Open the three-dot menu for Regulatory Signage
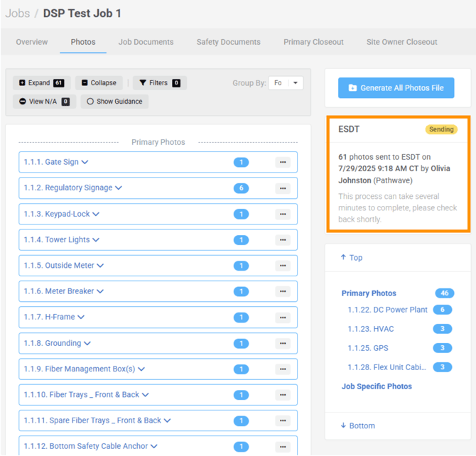This screenshot has width=476, height=456. pos(283,188)
